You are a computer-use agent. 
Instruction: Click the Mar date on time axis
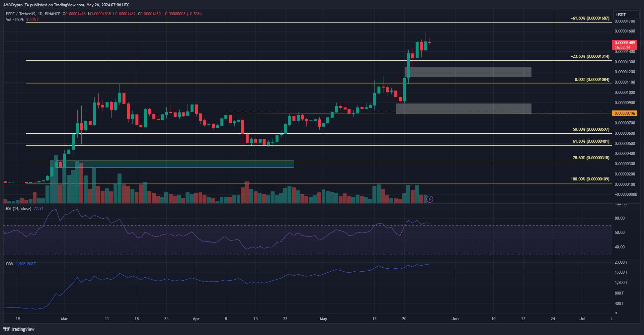point(64,319)
